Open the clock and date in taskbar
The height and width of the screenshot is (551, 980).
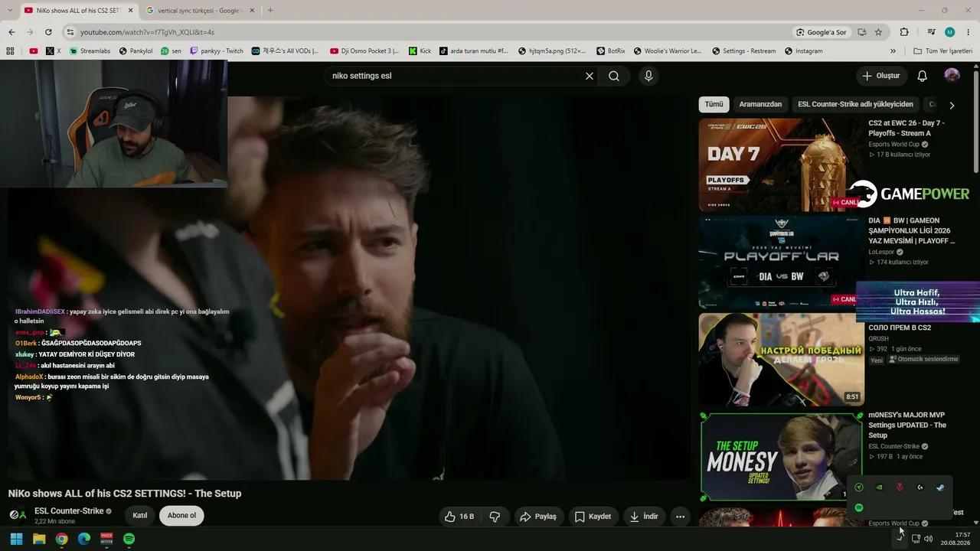pyautogui.click(x=957, y=539)
